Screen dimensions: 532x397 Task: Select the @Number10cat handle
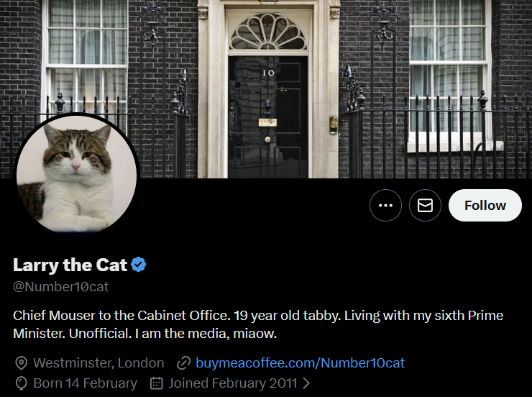(61, 286)
